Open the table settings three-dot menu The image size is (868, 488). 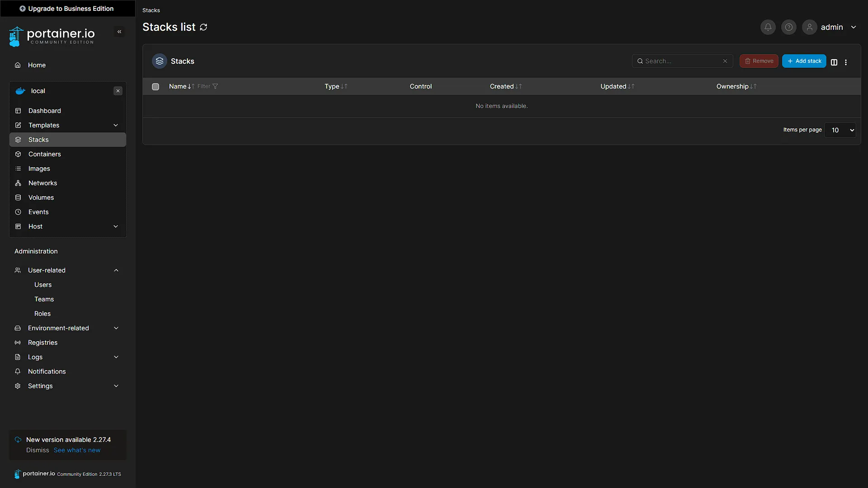click(x=846, y=62)
